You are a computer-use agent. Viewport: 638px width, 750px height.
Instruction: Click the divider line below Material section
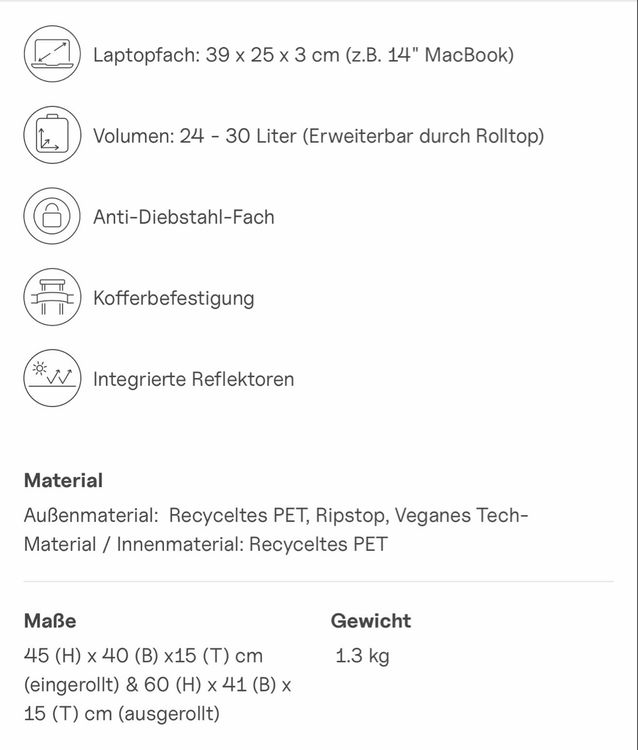pyautogui.click(x=319, y=582)
